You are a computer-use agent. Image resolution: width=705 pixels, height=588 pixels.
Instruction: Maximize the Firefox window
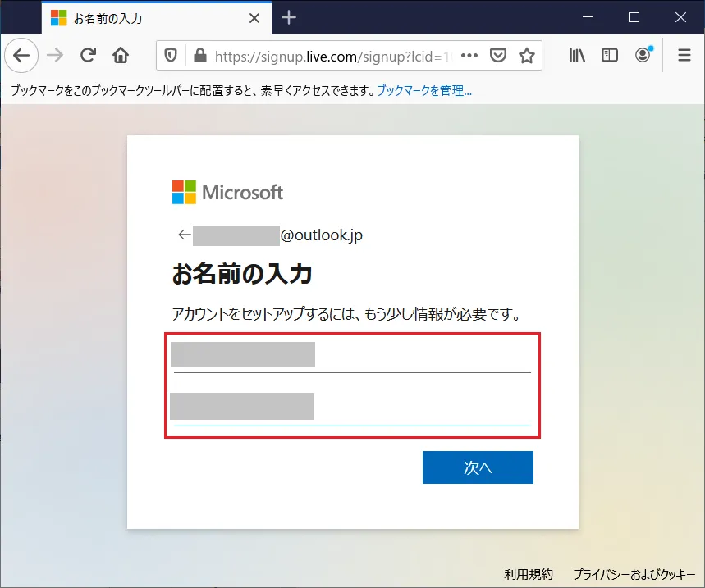pos(634,17)
